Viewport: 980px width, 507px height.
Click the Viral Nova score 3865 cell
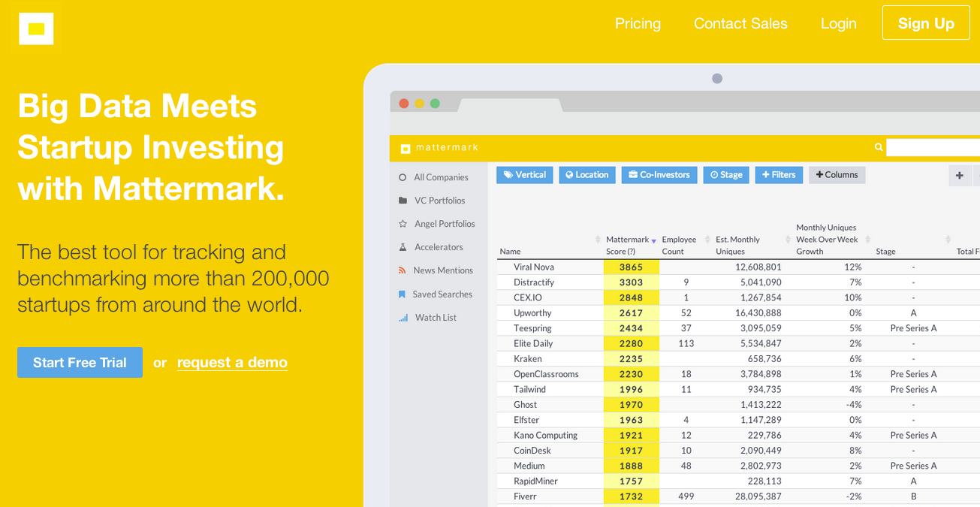coord(631,267)
